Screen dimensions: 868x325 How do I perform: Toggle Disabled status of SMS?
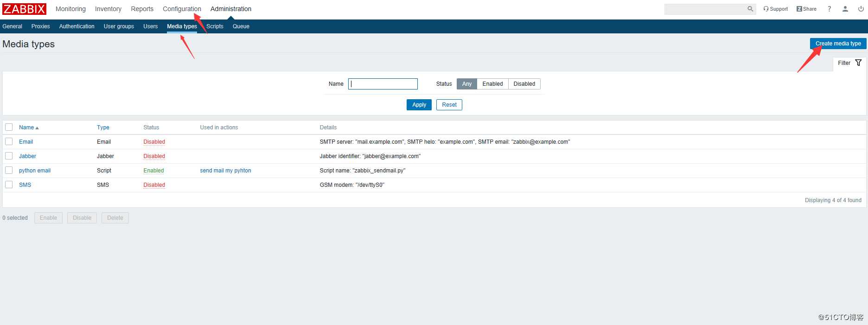click(154, 185)
